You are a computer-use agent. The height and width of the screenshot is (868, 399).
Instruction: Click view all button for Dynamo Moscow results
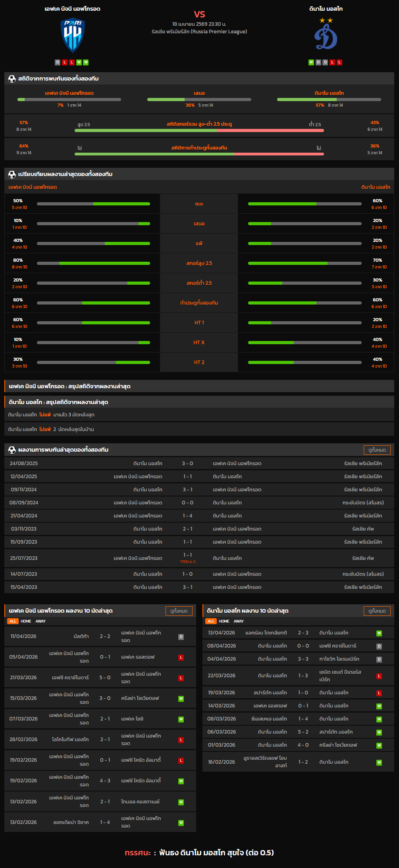tap(377, 611)
